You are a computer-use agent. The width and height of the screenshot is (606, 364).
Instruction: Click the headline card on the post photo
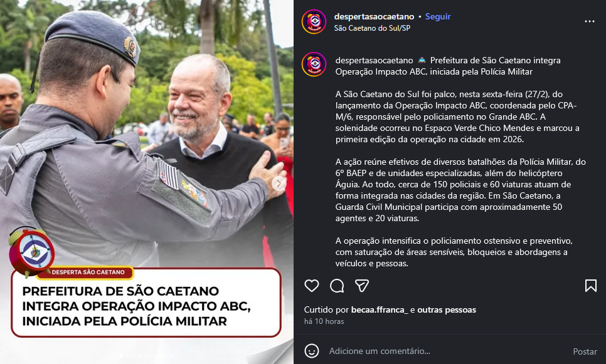[146, 302]
